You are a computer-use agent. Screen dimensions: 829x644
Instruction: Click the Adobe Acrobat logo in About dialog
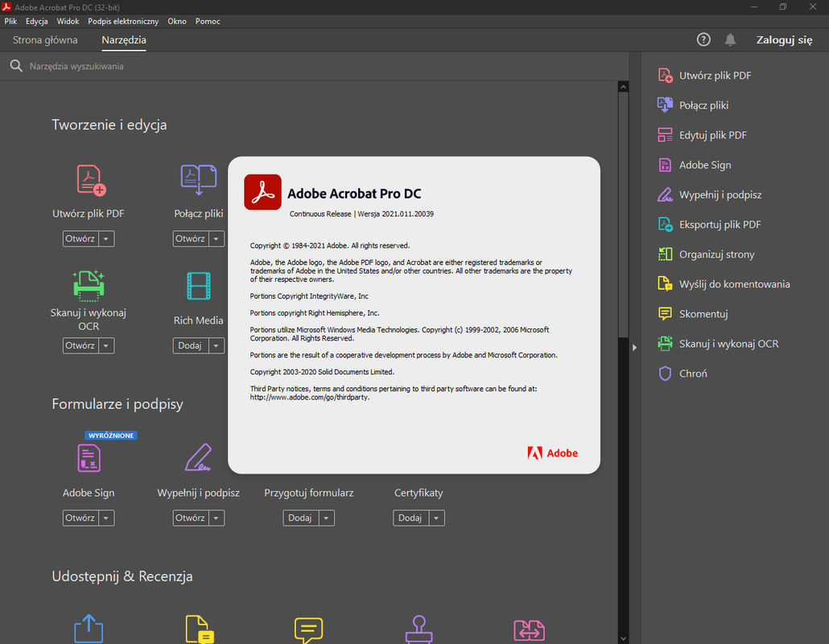click(262, 192)
